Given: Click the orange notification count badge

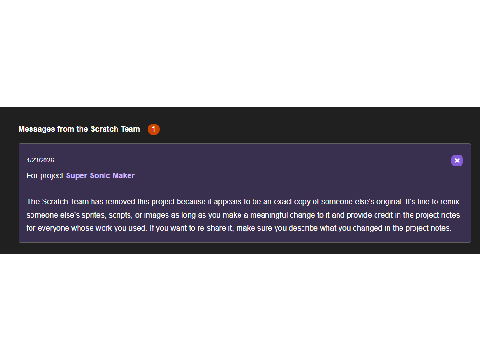Looking at the screenshot, I should pos(154,129).
